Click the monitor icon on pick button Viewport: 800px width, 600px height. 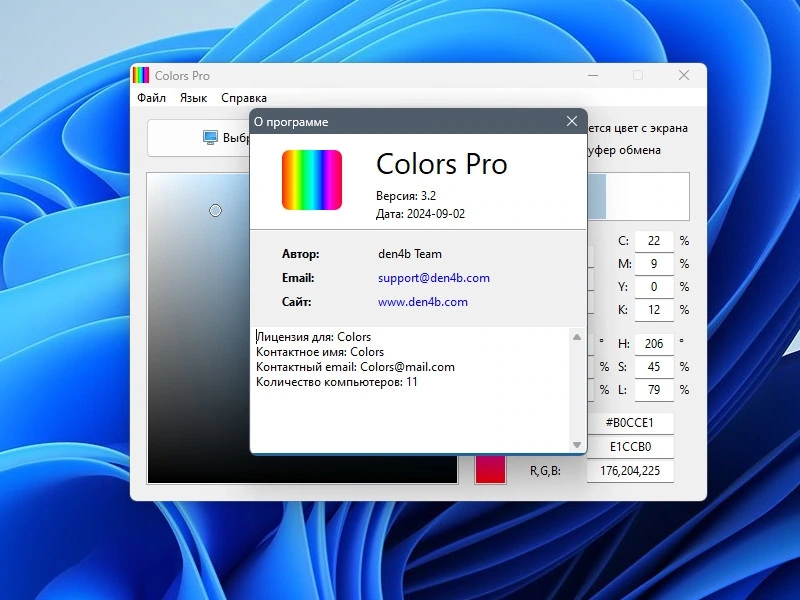pyautogui.click(x=210, y=137)
